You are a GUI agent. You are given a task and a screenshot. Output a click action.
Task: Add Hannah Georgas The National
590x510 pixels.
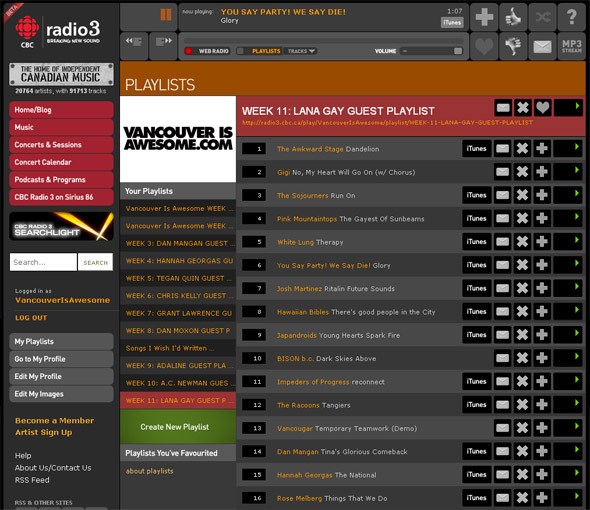point(541,474)
